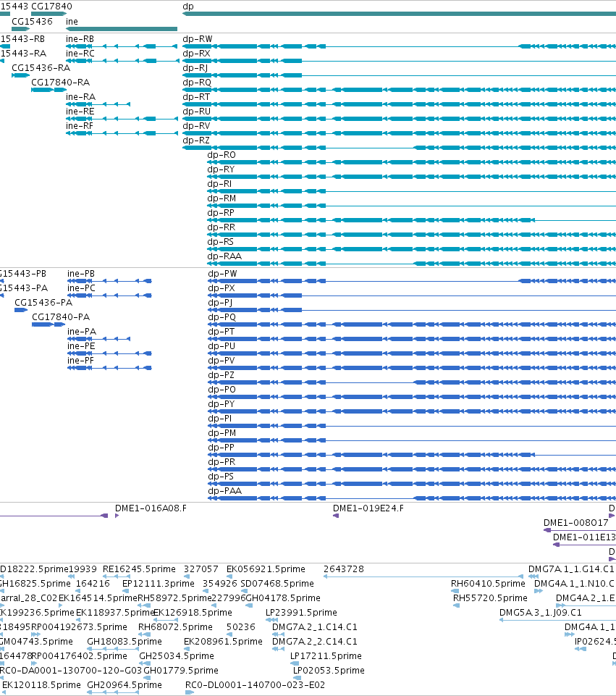This screenshot has width=616, height=696.
Task: Select protein label ine-PF
Action: (x=81, y=361)
